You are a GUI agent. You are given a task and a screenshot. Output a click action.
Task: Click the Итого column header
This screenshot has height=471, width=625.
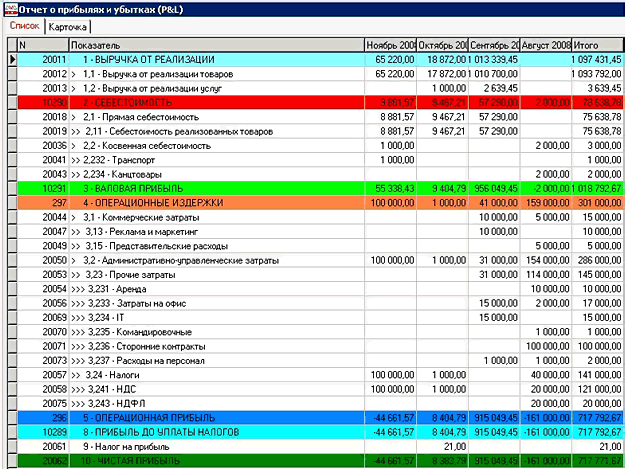click(597, 45)
